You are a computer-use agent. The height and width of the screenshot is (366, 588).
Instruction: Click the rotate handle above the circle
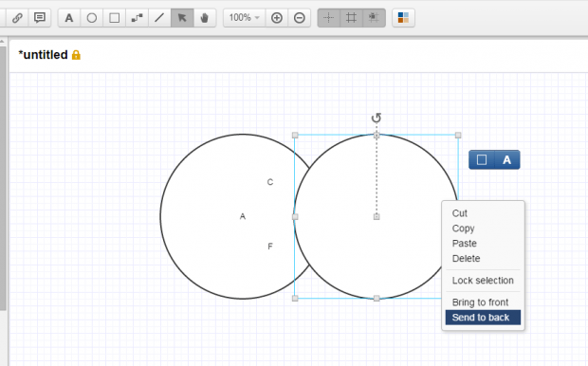(x=377, y=119)
